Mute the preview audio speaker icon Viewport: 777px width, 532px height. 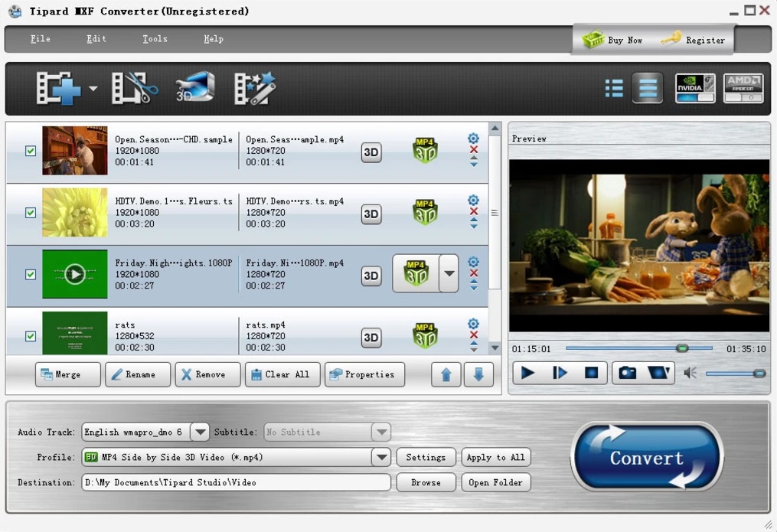pos(690,373)
